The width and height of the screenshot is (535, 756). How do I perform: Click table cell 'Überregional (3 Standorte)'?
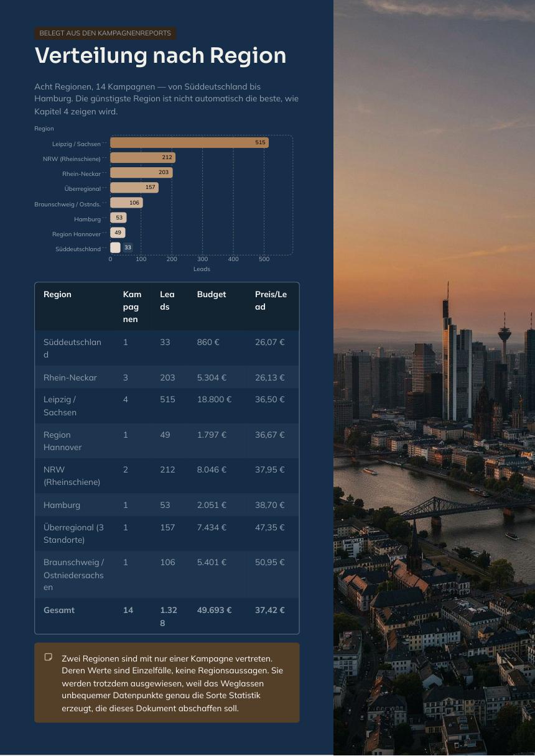[73, 533]
